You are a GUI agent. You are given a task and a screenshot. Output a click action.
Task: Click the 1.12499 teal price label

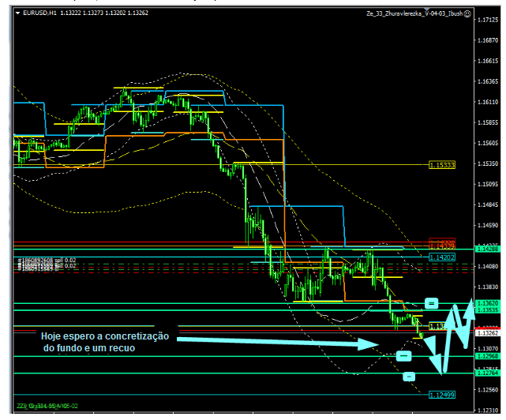(442, 394)
